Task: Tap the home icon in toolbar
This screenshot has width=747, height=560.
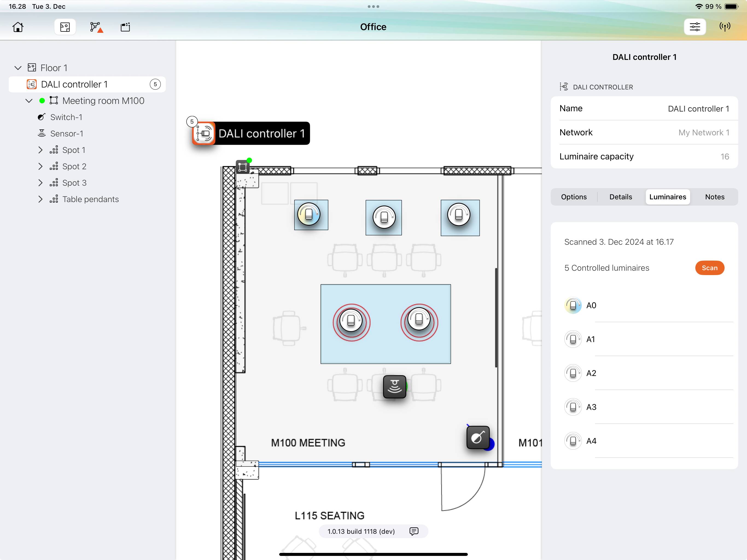Action: 18,27
